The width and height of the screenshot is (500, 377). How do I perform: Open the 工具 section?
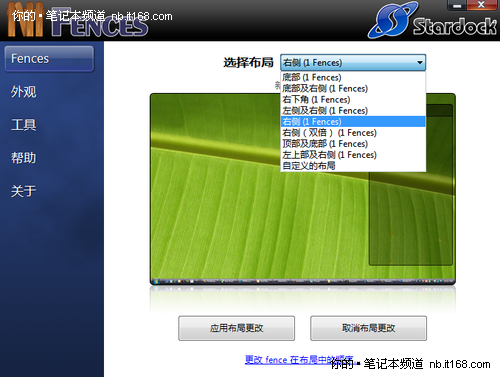tap(24, 125)
